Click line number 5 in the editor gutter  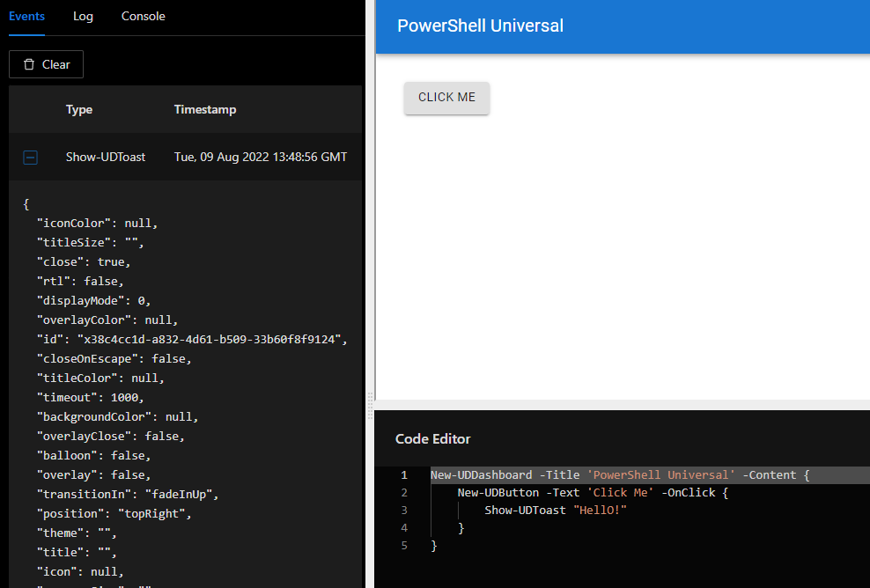(x=404, y=546)
